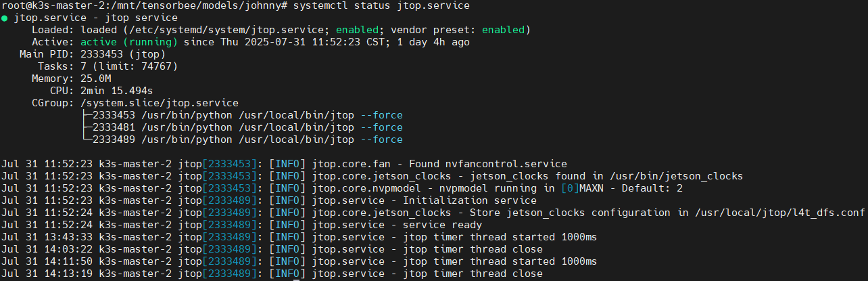Click the 'active (running)' status text
Image resolution: width=868 pixels, height=281 pixels.
click(x=129, y=42)
